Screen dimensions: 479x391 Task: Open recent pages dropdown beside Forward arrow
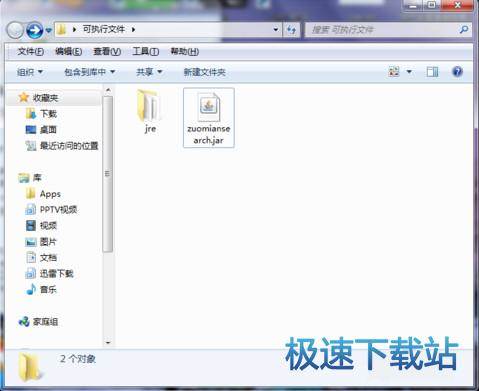(49, 30)
